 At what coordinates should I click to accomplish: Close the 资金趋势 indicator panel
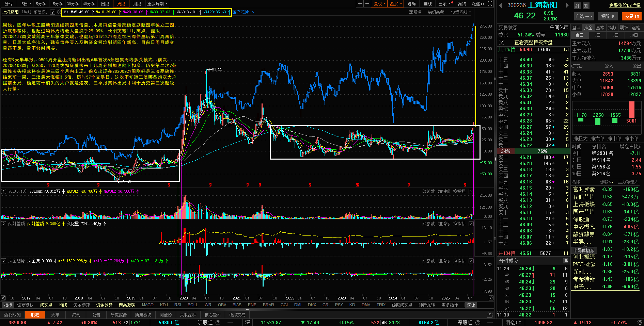point(471,261)
